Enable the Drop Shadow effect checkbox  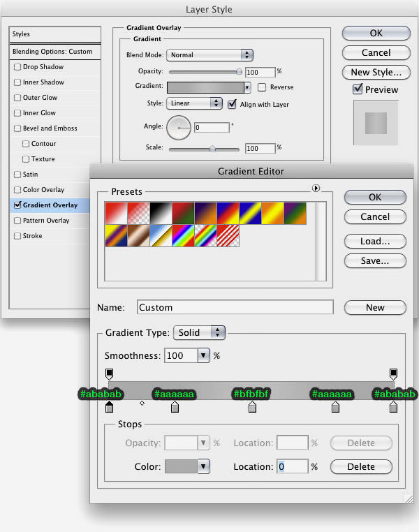tap(17, 67)
